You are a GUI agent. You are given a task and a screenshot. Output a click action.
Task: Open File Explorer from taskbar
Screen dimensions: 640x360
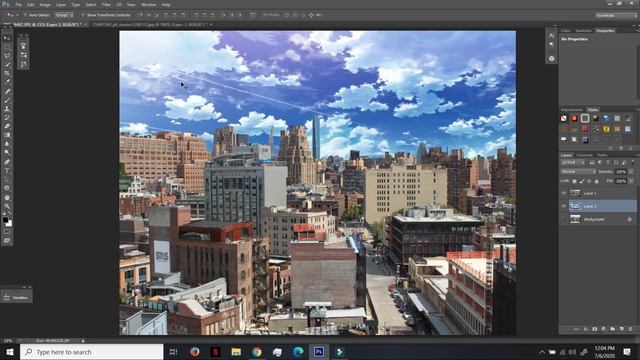pyautogui.click(x=236, y=352)
